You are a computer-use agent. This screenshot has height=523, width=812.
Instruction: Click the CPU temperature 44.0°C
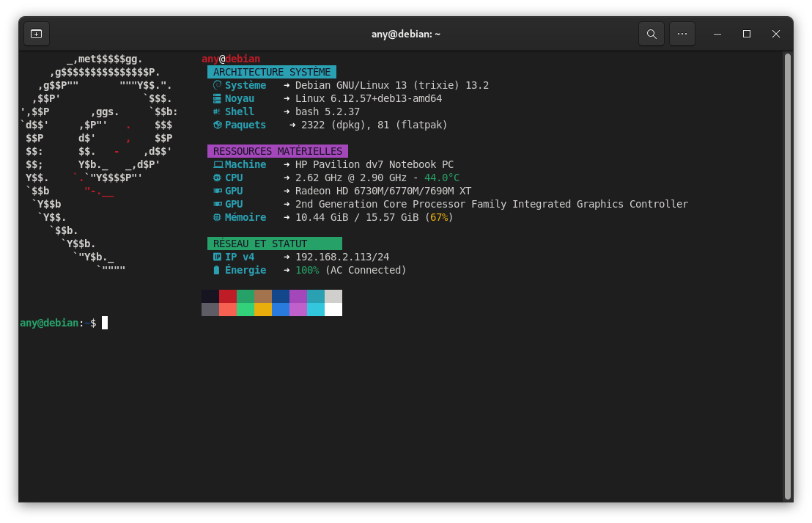pos(442,178)
